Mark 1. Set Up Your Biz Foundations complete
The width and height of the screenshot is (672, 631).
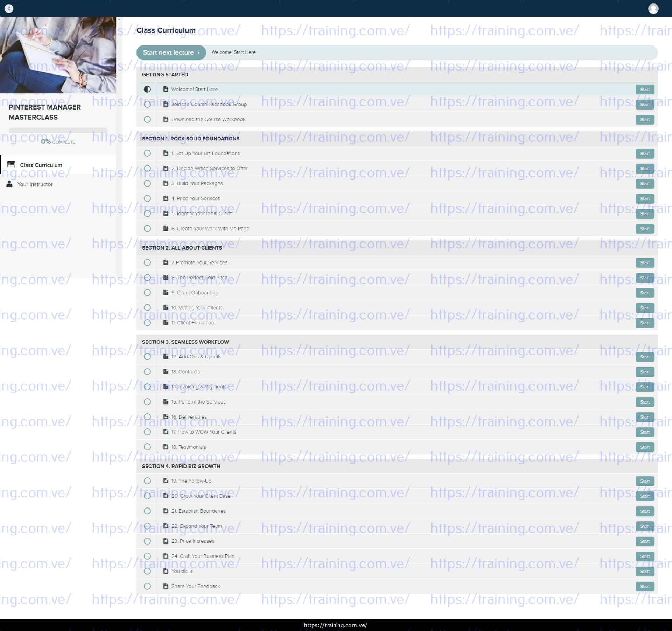click(x=147, y=153)
